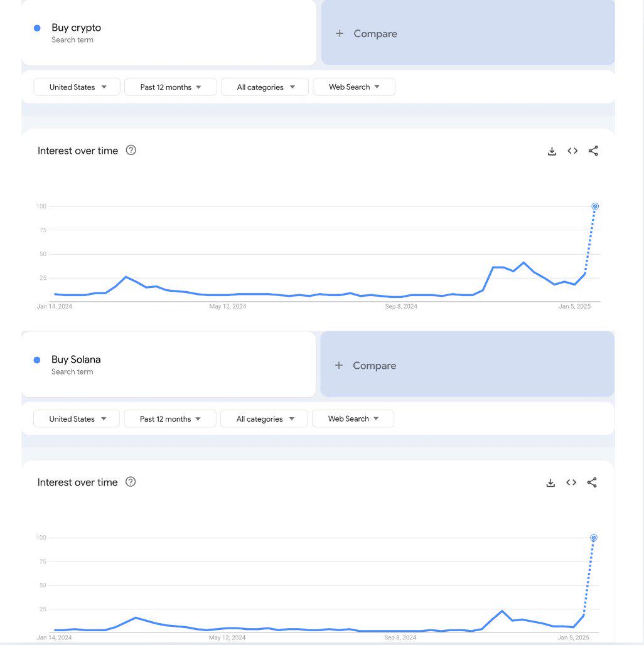This screenshot has width=644, height=645.
Task: Open Past 12 months dropdown for Buy Solana
Action: [x=170, y=418]
